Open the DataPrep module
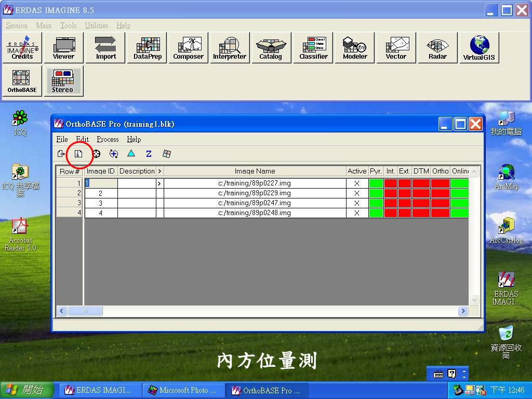Viewport: 532px width, 399px height. [x=147, y=48]
